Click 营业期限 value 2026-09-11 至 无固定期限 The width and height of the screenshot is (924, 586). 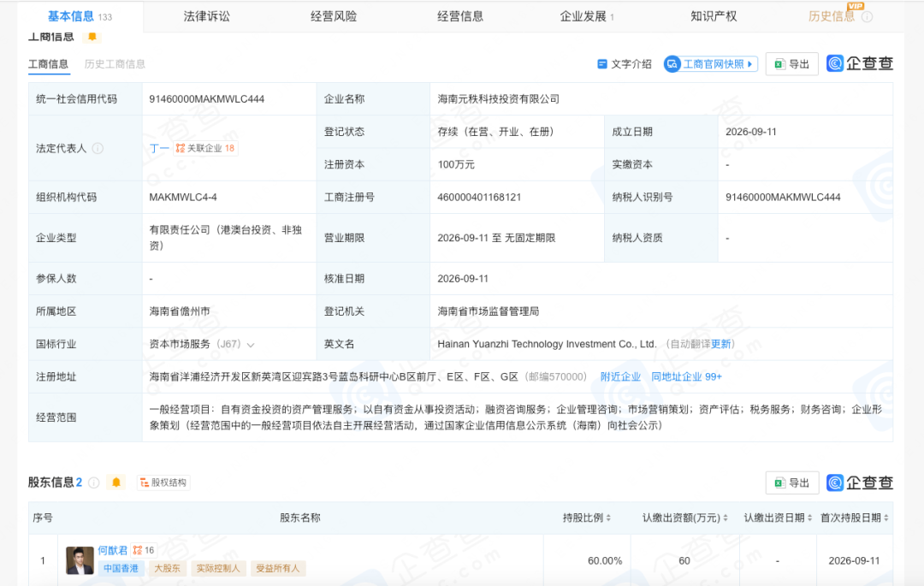[x=496, y=238]
